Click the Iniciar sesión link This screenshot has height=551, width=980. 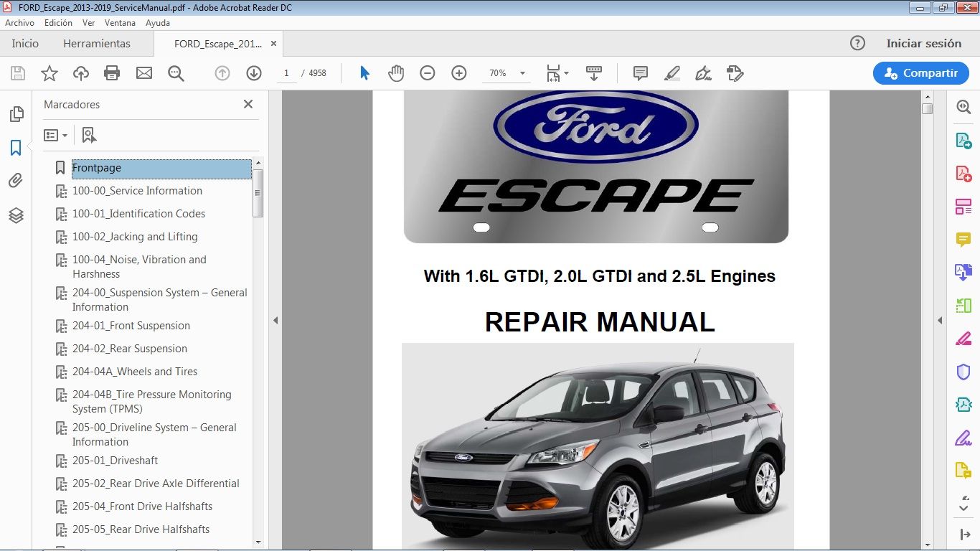pyautogui.click(x=924, y=43)
